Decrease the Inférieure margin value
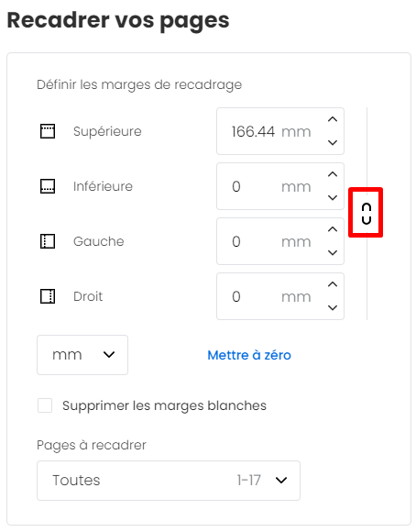This screenshot has height=532, width=416. (x=333, y=198)
